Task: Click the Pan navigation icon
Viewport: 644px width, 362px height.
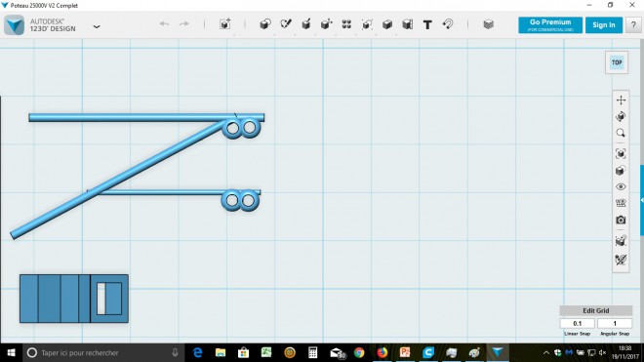Action: [621, 100]
